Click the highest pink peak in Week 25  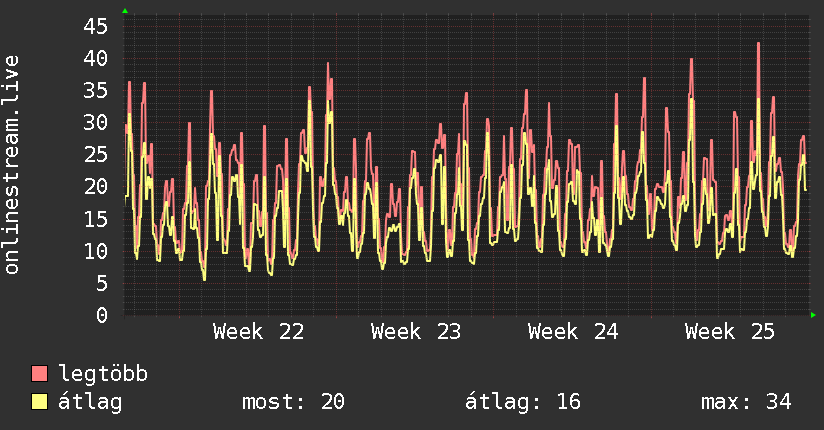tap(758, 44)
